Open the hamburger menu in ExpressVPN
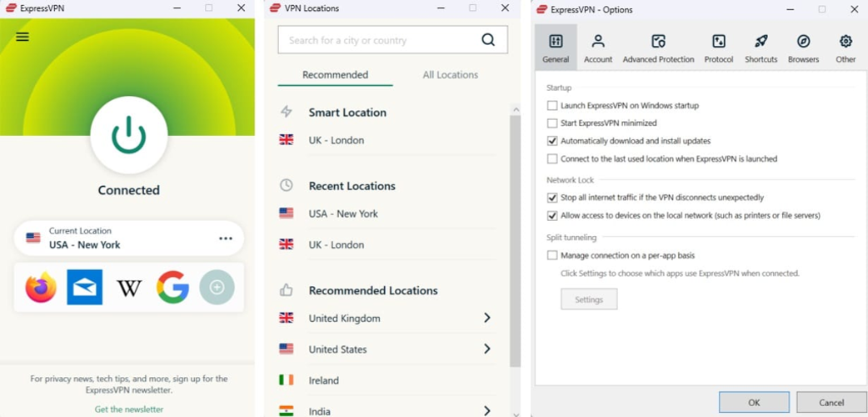The width and height of the screenshot is (868, 417). pos(22,37)
